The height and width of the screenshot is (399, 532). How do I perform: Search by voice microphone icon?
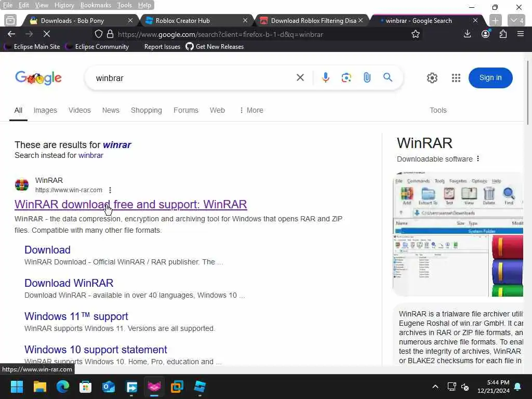pyautogui.click(x=325, y=78)
